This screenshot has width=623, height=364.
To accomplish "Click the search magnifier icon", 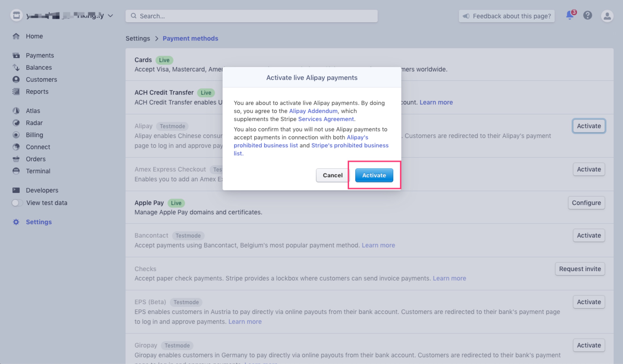I will pyautogui.click(x=133, y=16).
